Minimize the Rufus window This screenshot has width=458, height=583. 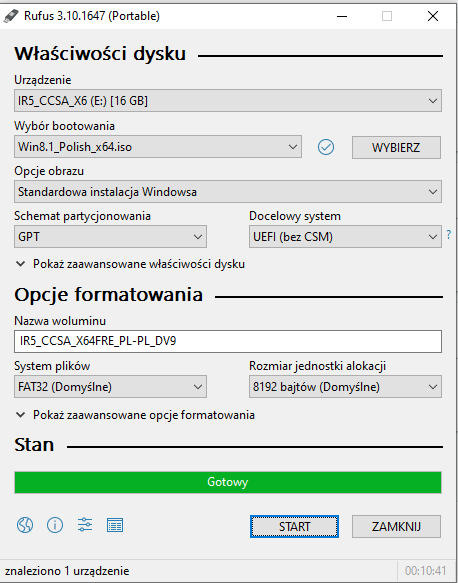[x=342, y=16]
